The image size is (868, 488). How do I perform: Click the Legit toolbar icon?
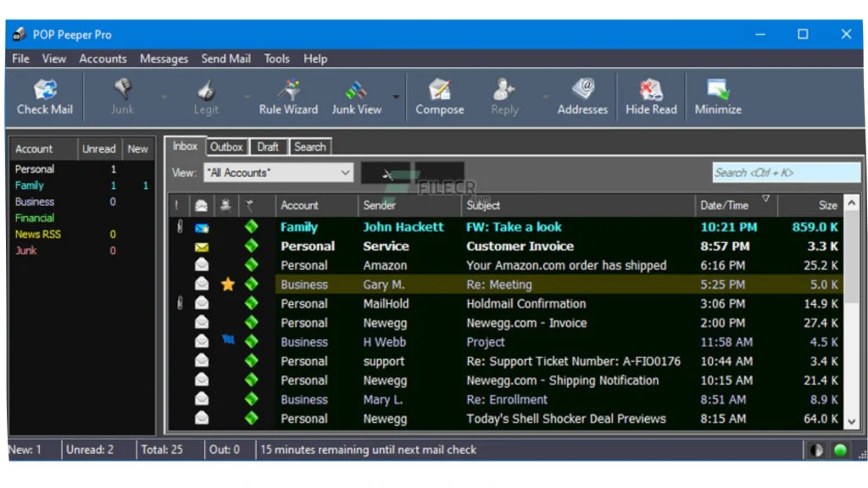(x=205, y=96)
